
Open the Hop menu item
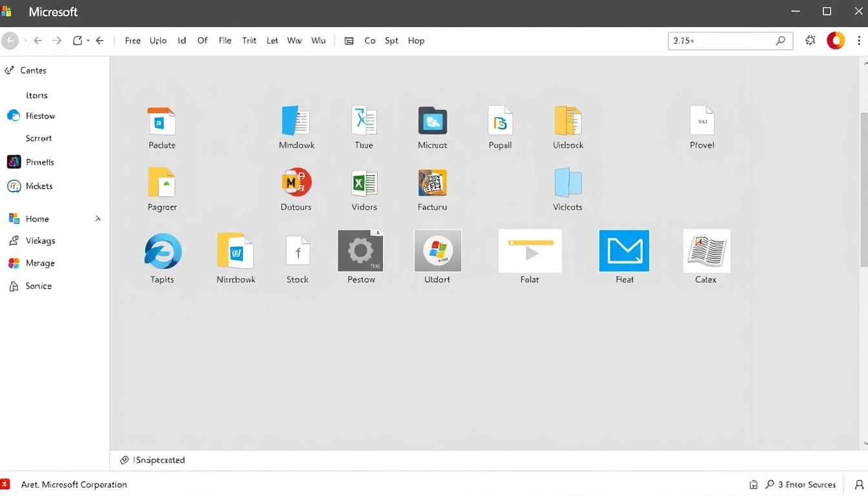click(x=417, y=41)
